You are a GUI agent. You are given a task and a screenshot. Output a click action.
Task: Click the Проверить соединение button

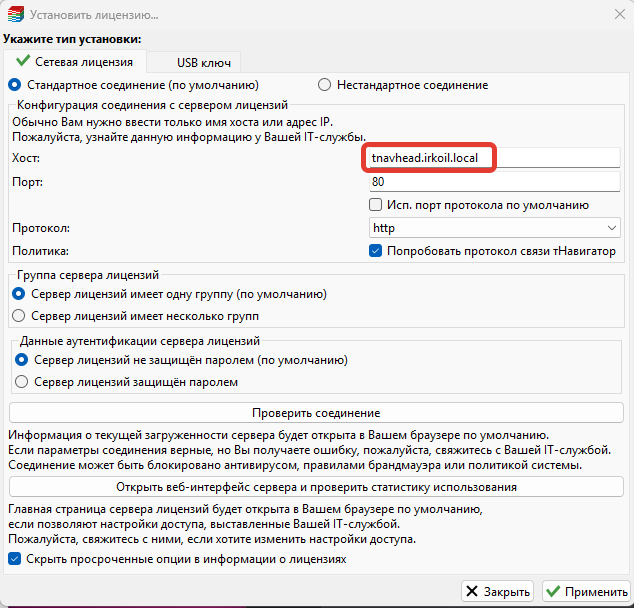pyautogui.click(x=316, y=413)
